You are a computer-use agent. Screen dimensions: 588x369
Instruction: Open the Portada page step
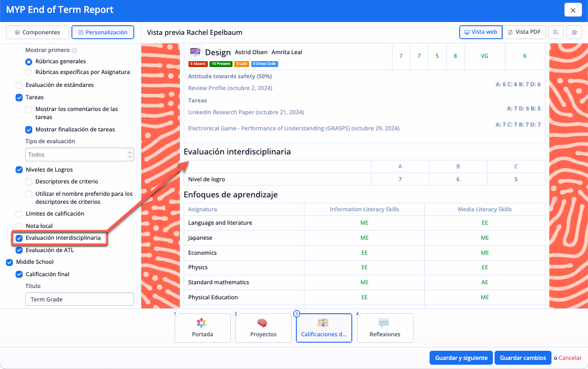pos(202,328)
